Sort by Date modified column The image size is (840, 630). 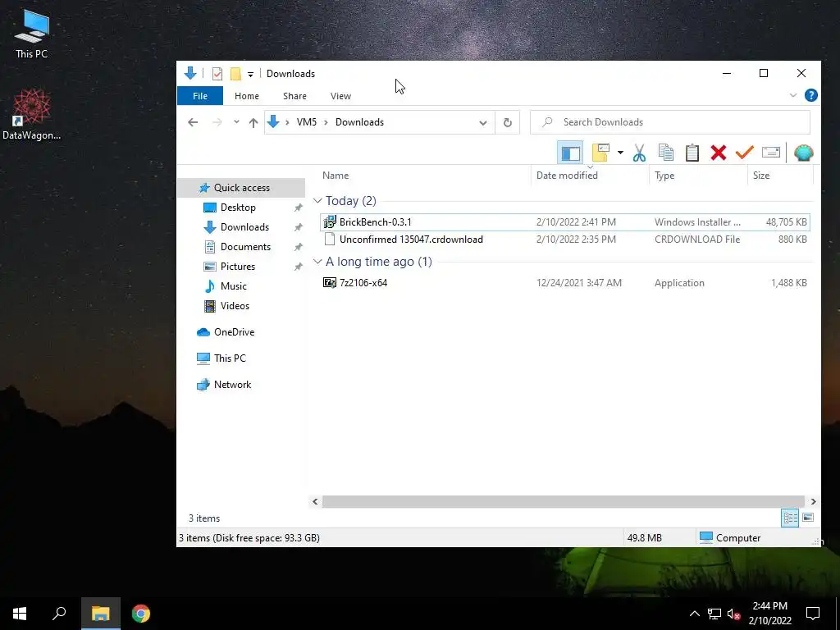click(567, 176)
